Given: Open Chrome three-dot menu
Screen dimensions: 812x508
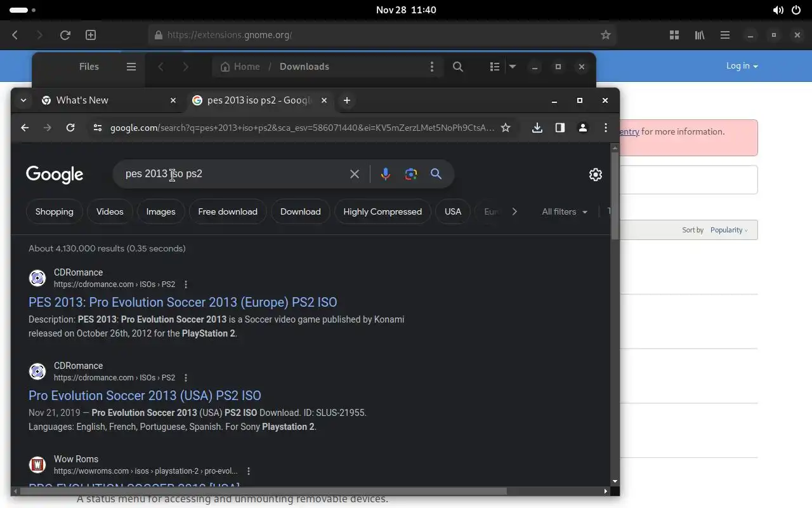Looking at the screenshot, I should [x=606, y=128].
